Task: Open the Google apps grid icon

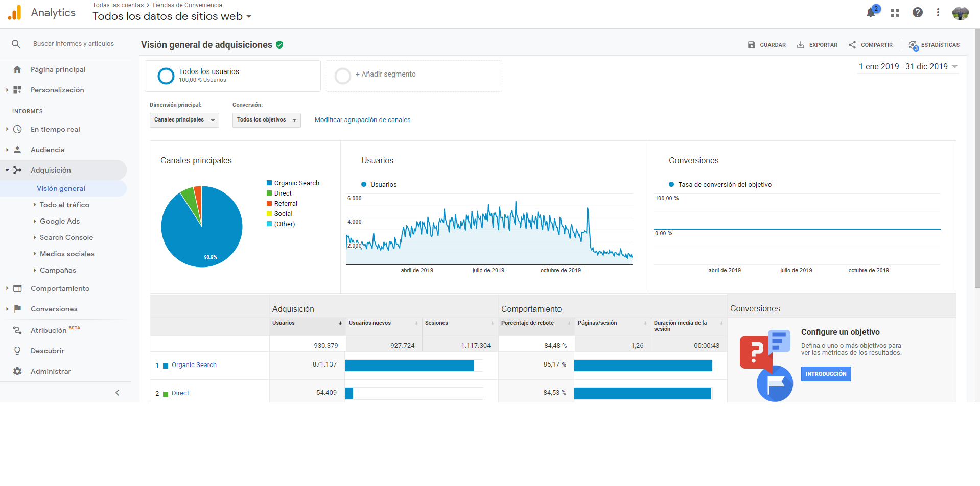Action: click(x=895, y=13)
